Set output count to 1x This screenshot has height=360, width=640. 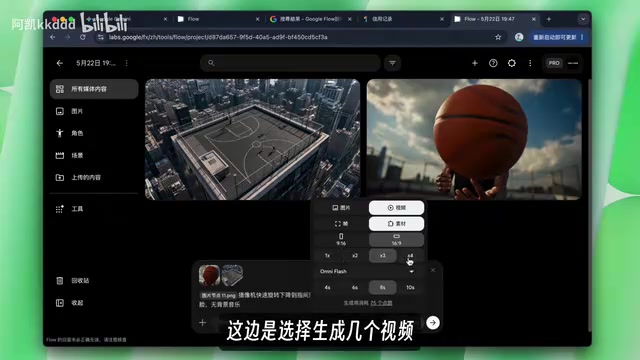(327, 256)
